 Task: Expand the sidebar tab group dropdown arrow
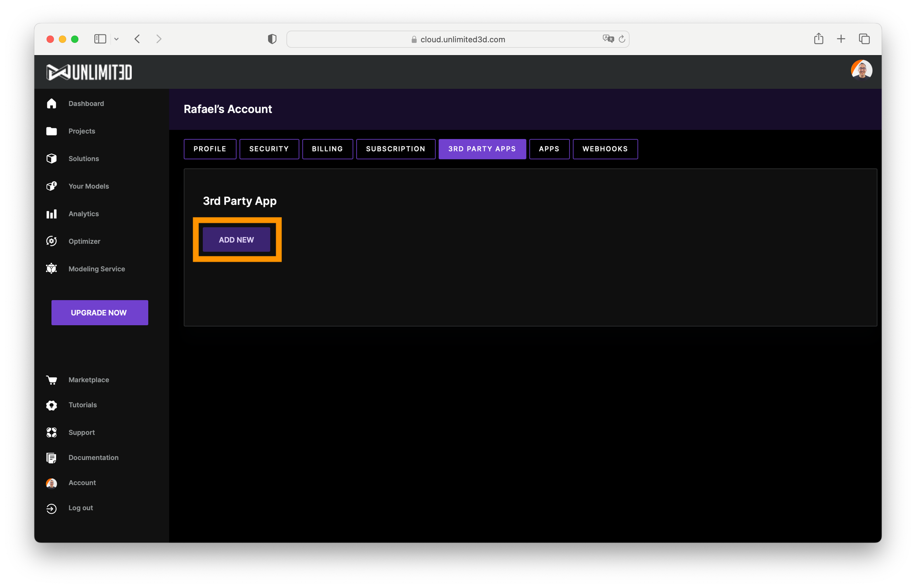coord(116,39)
